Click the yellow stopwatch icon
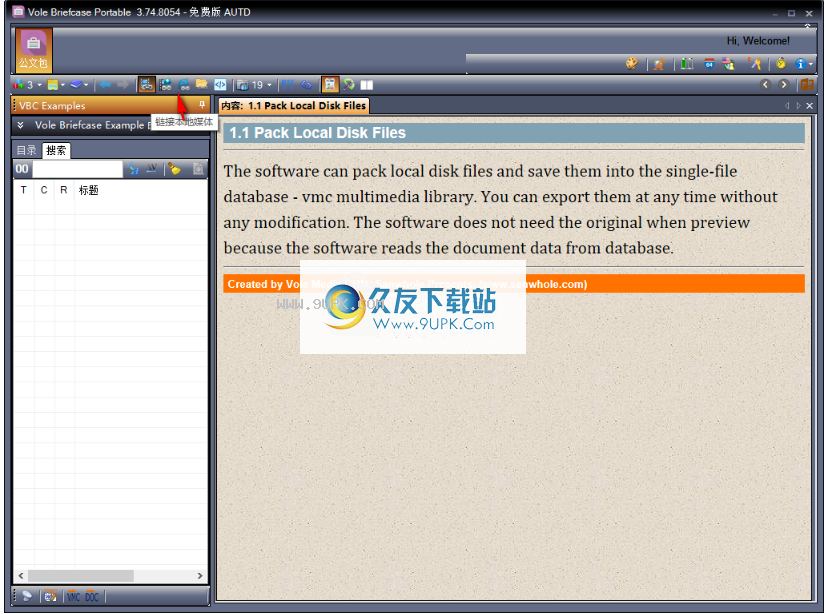The height and width of the screenshot is (614, 826). [781, 64]
